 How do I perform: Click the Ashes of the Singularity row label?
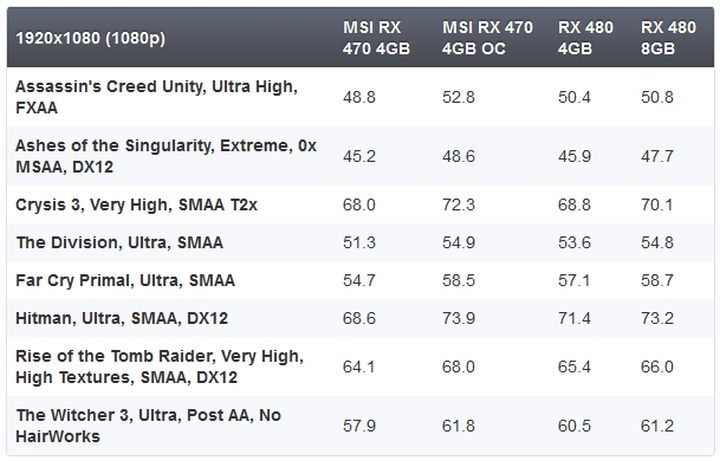[165, 155]
